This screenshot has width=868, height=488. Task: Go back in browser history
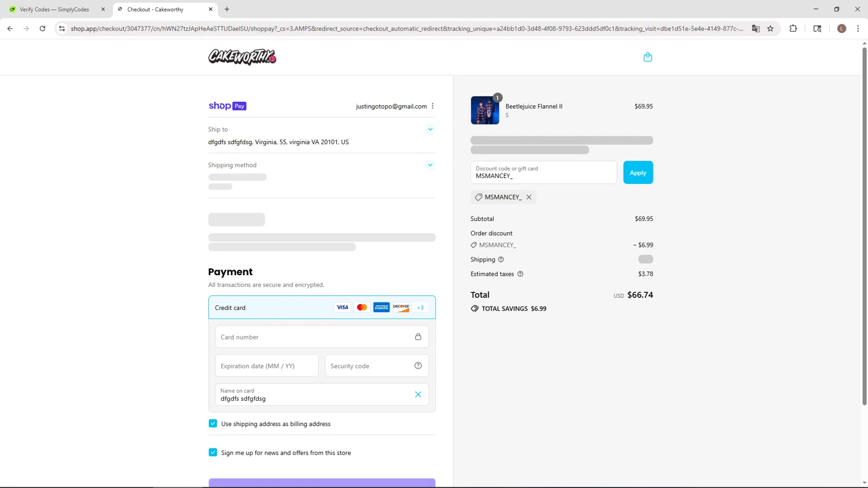coord(10,28)
